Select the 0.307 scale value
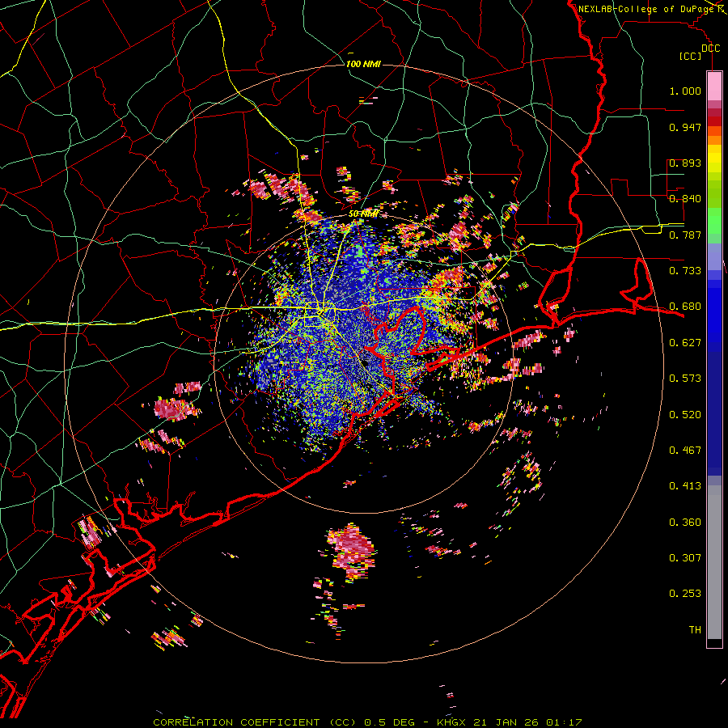This screenshot has width=728, height=728. 685,558
